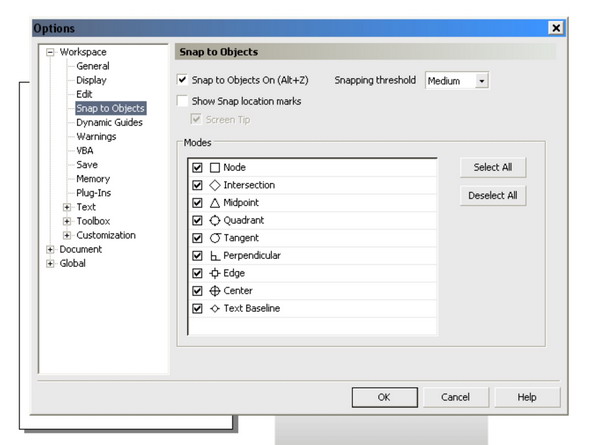
Task: Disable the Perpendicular mode checkbox
Action: coord(197,256)
